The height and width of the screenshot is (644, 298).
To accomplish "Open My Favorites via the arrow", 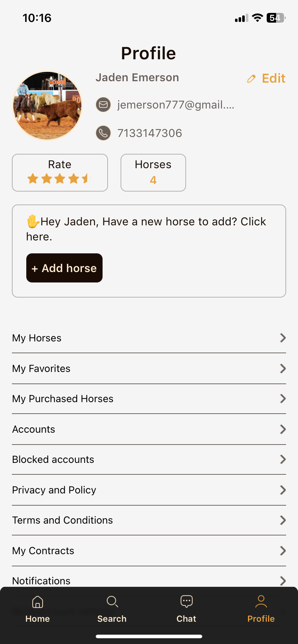I will coord(283,368).
